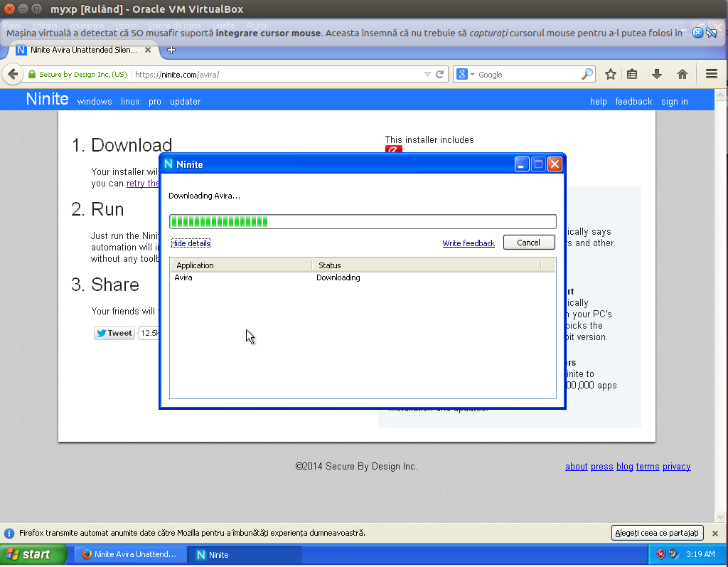The image size is (728, 567).
Task: Click the Ninite logo in header
Action: pos(47,99)
